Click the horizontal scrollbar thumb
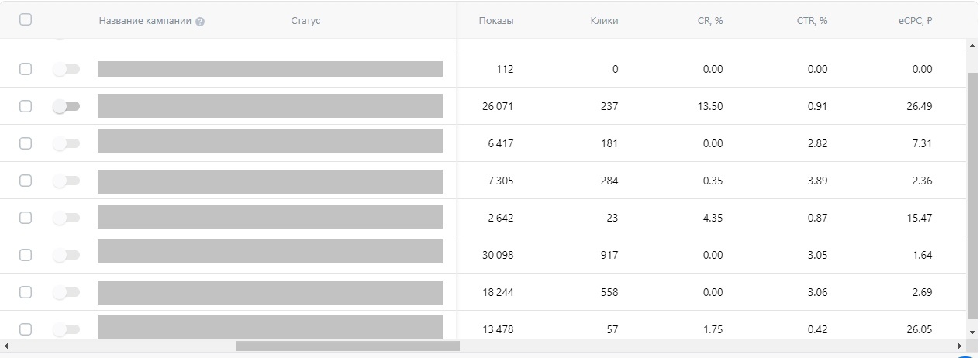 pos(347,346)
